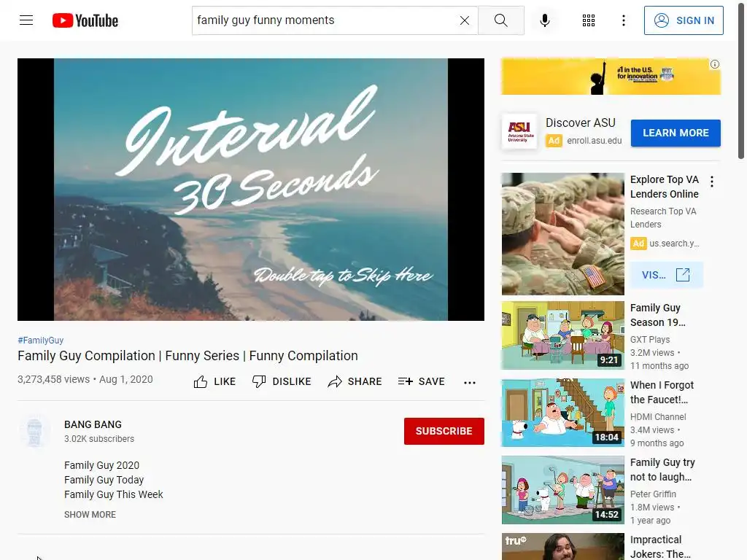Play the Family Guy Compilation video
Viewport: 747px width, 560px height.
coord(251,189)
